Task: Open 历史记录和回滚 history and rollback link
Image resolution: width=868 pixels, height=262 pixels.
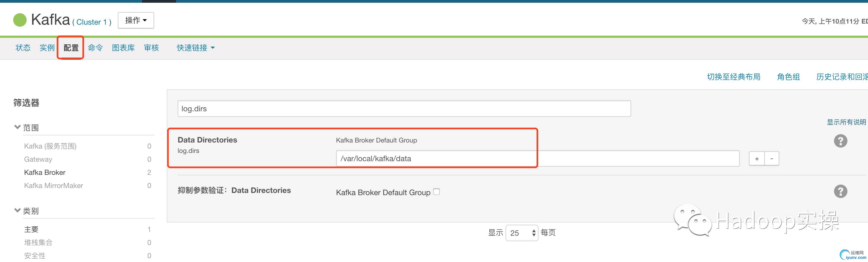Action: coord(842,77)
